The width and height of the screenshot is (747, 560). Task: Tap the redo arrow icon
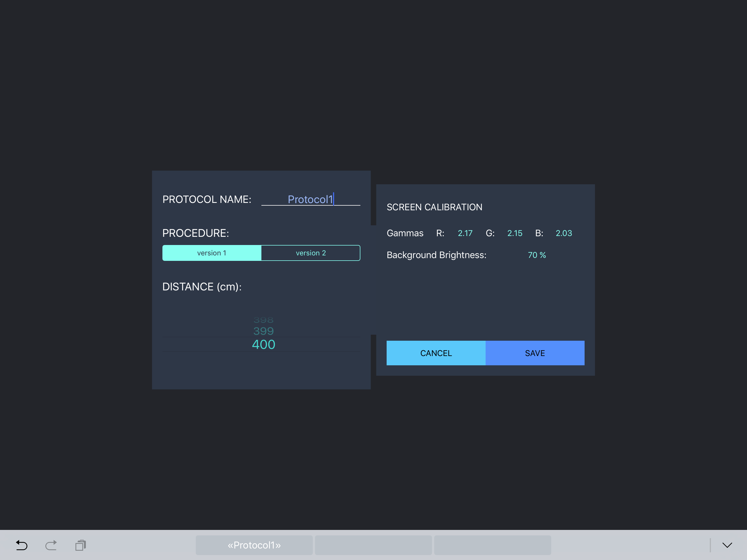(51, 545)
